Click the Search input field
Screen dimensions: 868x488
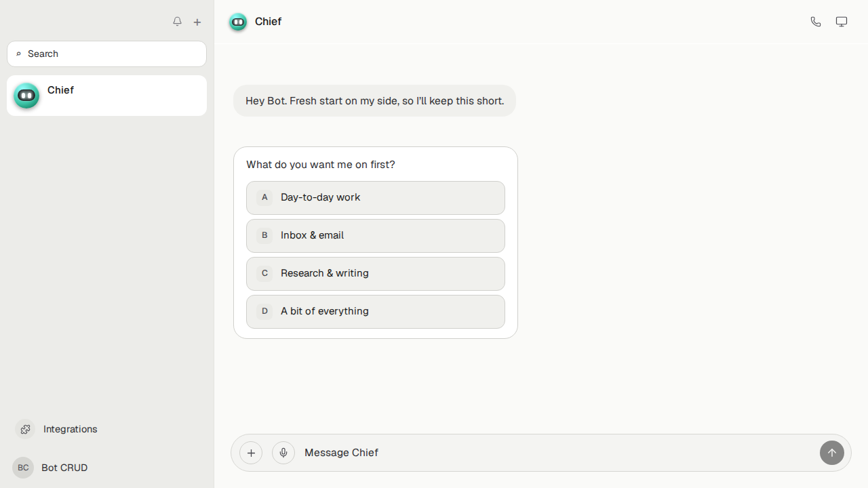[106, 54]
